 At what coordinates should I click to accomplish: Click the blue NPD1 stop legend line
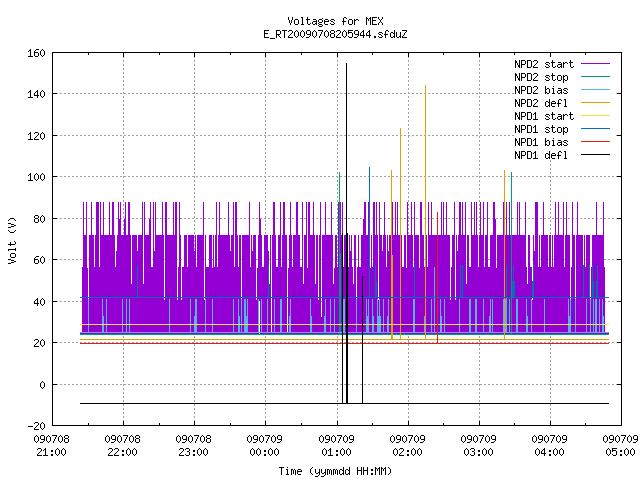[596, 129]
